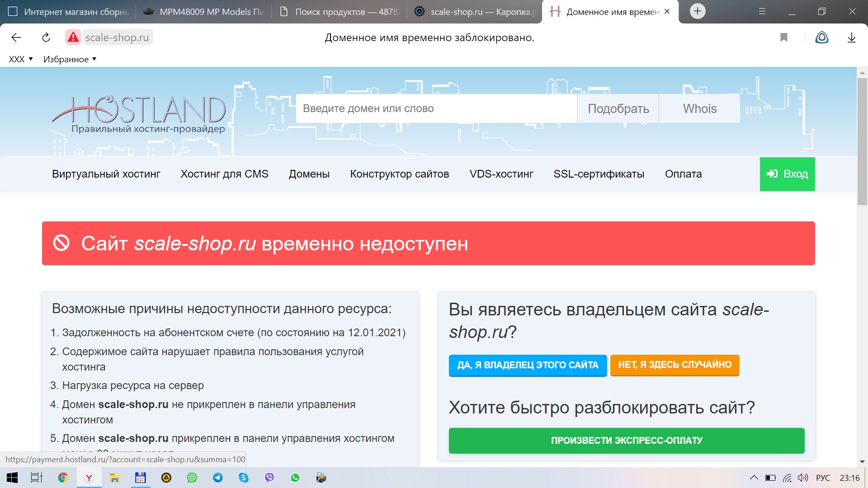Click the green Вход login button
868x488 pixels.
point(787,174)
